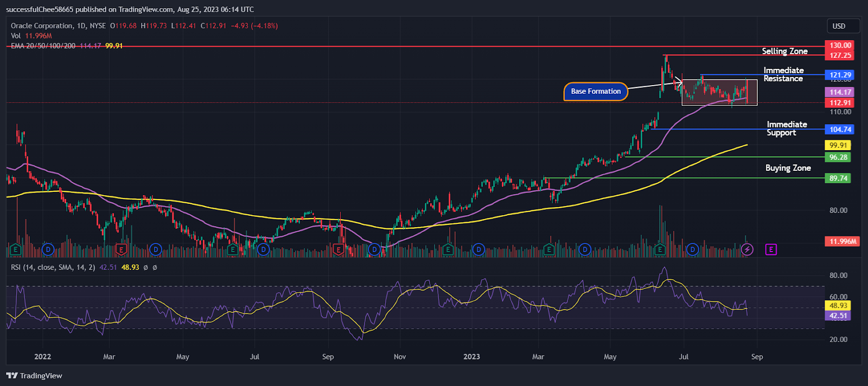Click the 104.74 blue price label
This screenshot has height=386, width=868.
tap(840, 130)
